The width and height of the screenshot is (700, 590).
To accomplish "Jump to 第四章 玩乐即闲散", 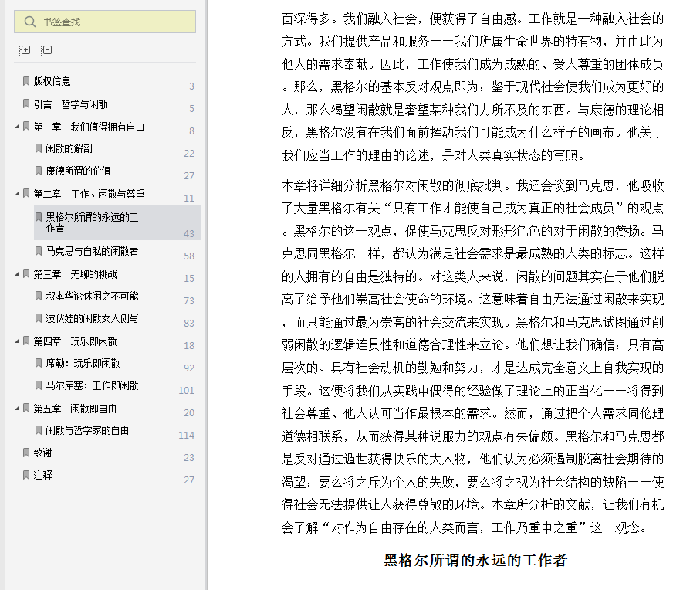I will (x=75, y=341).
